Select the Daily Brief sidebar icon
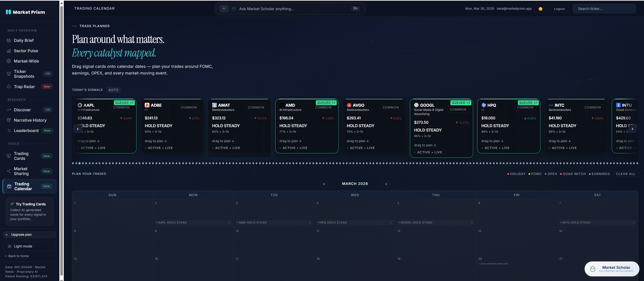Image resolution: width=644 pixels, height=281 pixels. [x=9, y=40]
